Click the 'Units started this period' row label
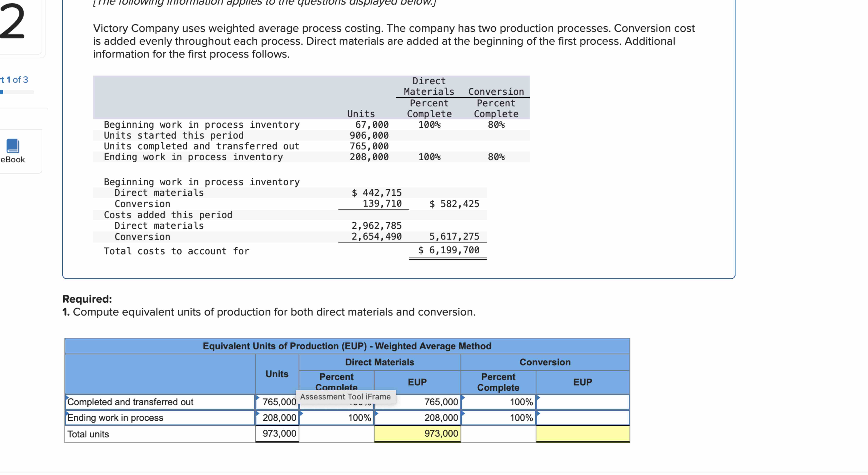Viewport: 868px width, 475px height. (173, 136)
